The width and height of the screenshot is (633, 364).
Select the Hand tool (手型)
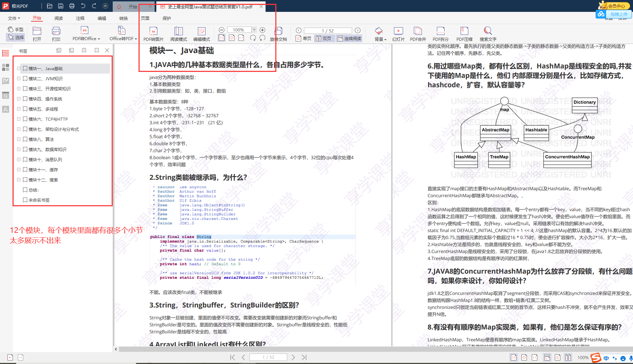[x=16, y=29]
